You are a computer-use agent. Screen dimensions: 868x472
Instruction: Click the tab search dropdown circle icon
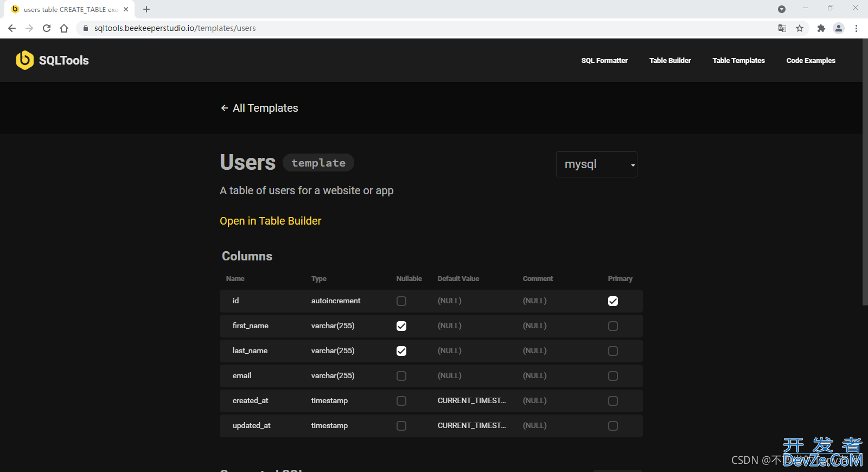coord(782,9)
